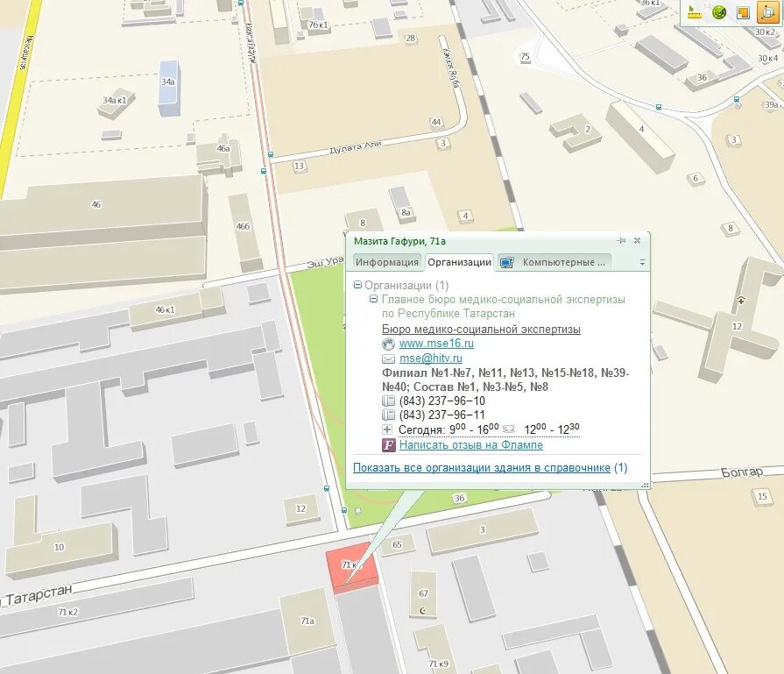Screen dimensions: 784x674
Task: Click the Болгар street label
Action: (x=742, y=472)
